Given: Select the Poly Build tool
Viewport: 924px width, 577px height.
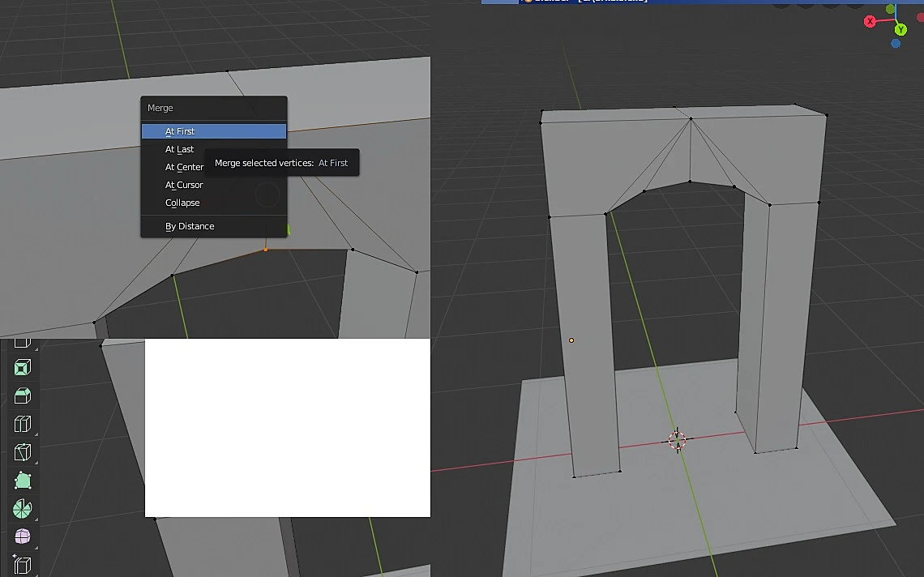Looking at the screenshot, I should (23, 481).
